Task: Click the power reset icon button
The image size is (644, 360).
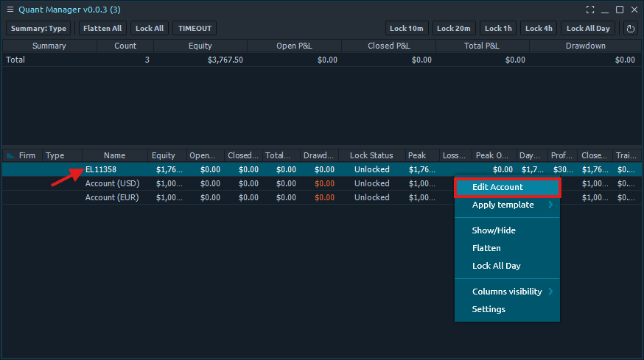Action: (631, 29)
